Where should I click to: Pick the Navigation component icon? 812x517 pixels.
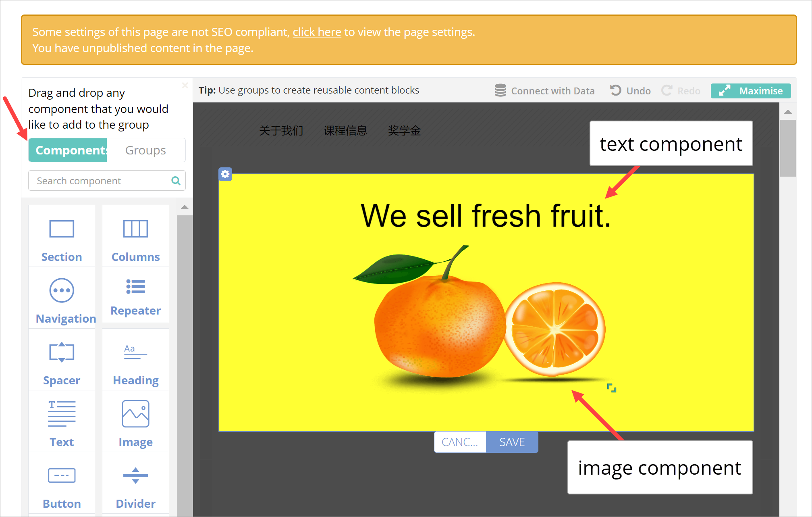click(x=62, y=290)
